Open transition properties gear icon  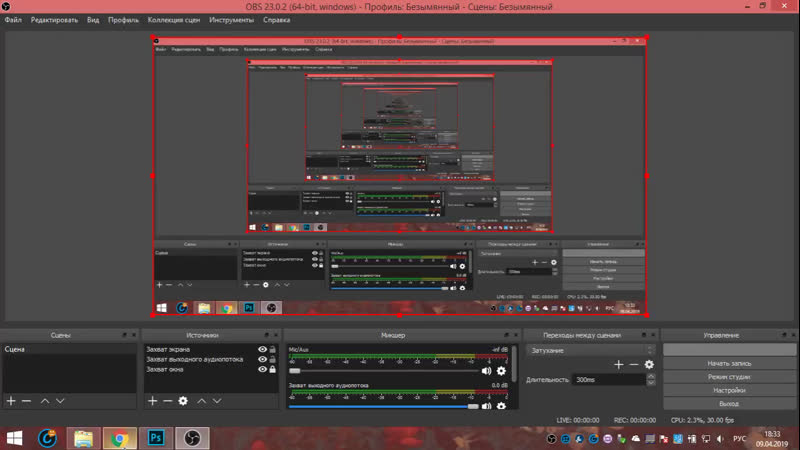(x=649, y=364)
